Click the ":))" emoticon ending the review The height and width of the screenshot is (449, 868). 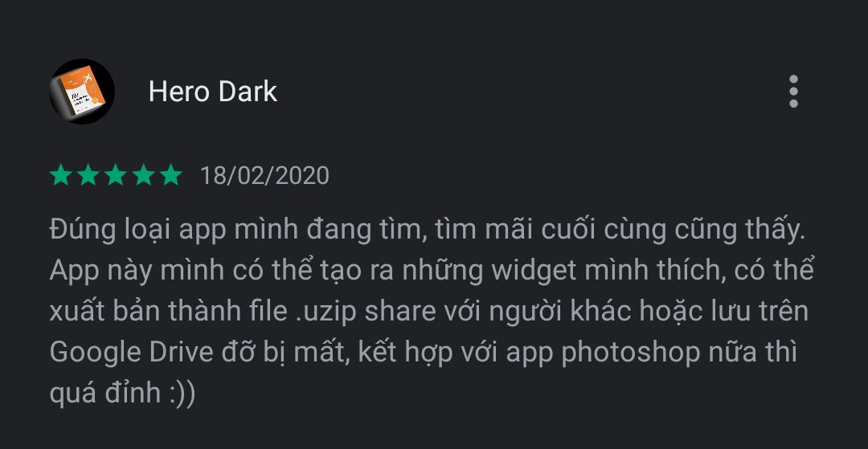182,393
